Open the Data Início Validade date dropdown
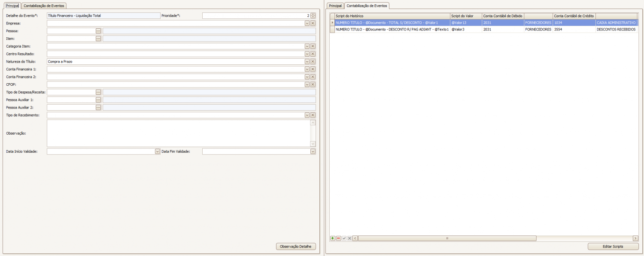 pos(158,151)
